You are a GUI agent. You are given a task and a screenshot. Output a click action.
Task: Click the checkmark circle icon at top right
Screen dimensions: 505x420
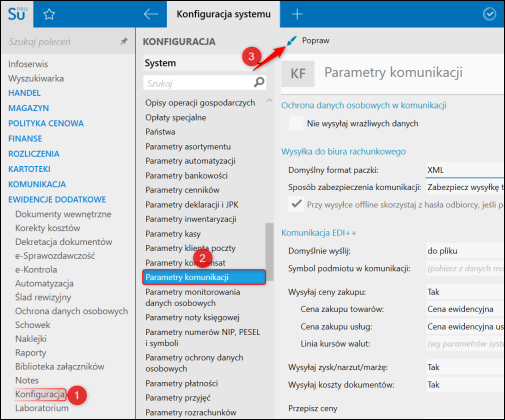pyautogui.click(x=489, y=14)
